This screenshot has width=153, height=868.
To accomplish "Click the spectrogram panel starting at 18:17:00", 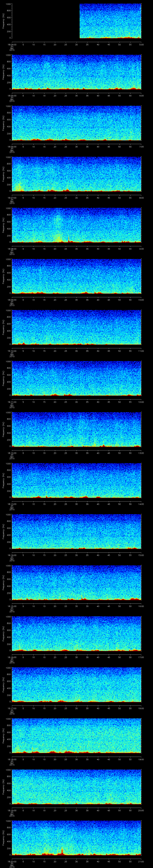I will (x=77, y=685).
